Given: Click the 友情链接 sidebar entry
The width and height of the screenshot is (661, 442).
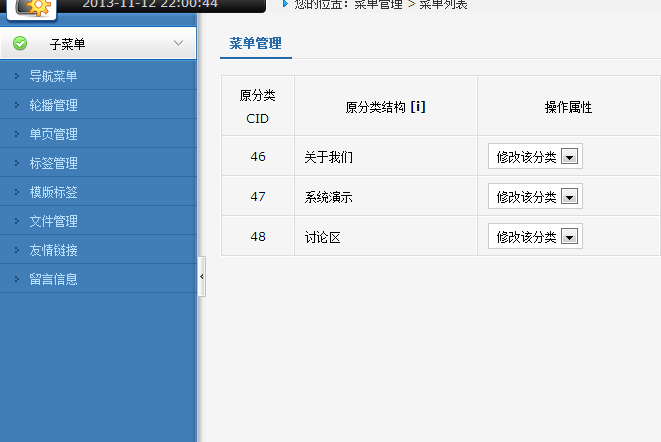Looking at the screenshot, I should pyautogui.click(x=54, y=250).
